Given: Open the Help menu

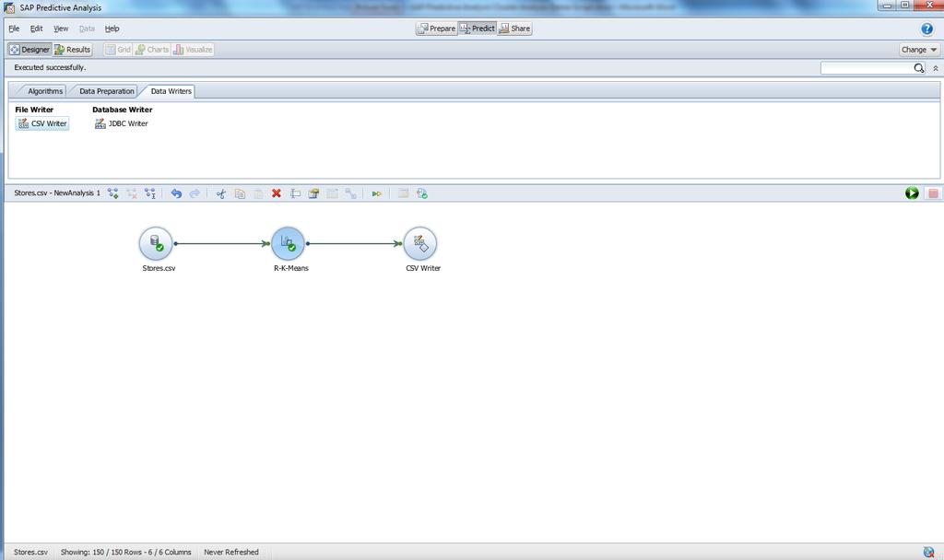Looking at the screenshot, I should [x=112, y=29].
